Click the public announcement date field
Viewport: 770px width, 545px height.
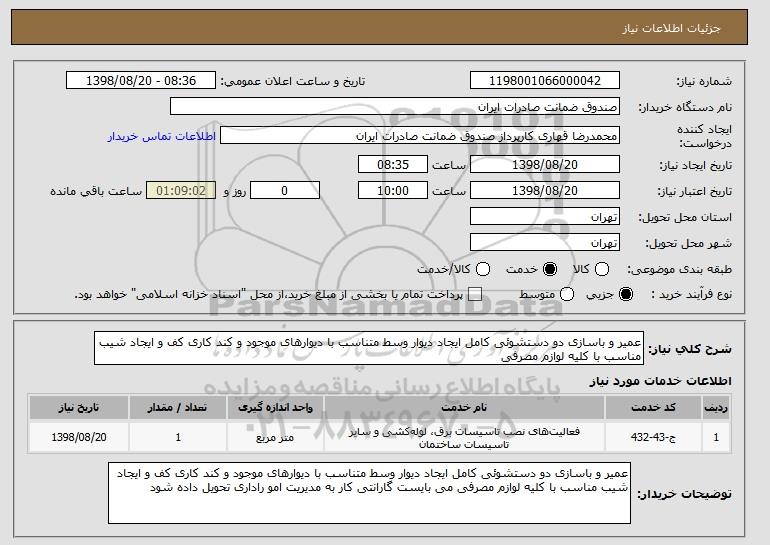tap(141, 81)
